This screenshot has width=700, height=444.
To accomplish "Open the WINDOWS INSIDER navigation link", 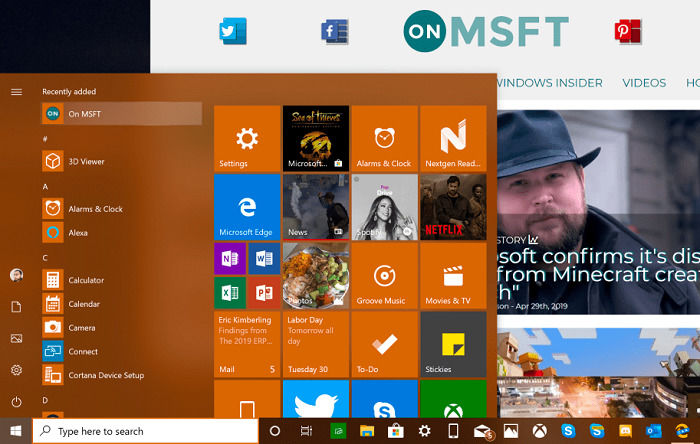I will (550, 83).
